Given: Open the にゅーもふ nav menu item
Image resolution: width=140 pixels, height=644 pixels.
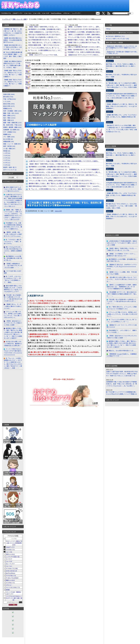Looking at the screenshot, I should [28, 13].
